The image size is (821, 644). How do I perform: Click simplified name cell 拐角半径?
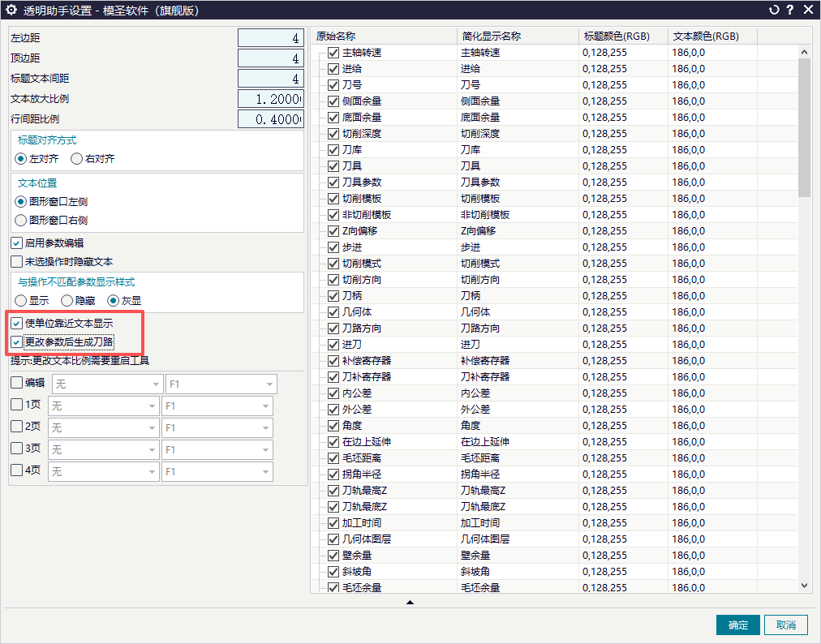480,474
